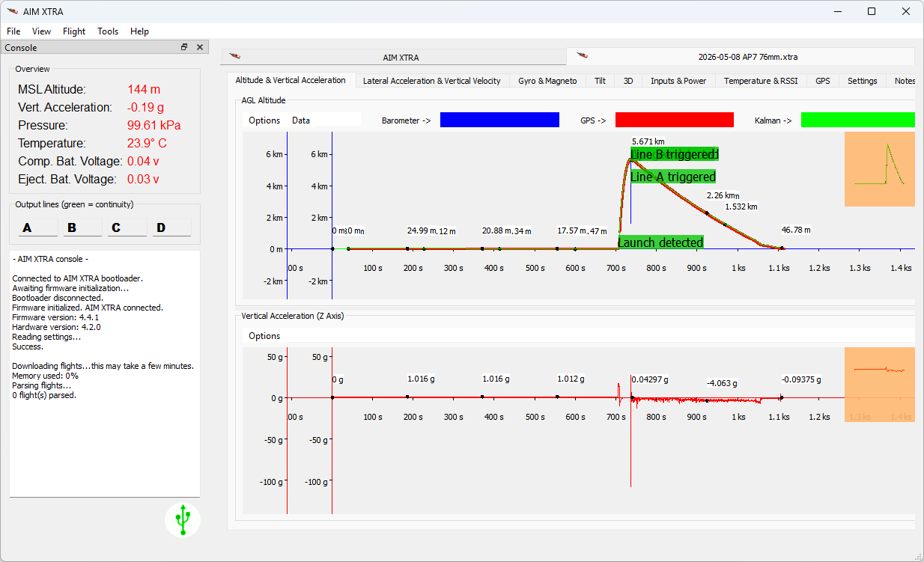Click the Pressure value 99.61 kPa

pos(154,126)
